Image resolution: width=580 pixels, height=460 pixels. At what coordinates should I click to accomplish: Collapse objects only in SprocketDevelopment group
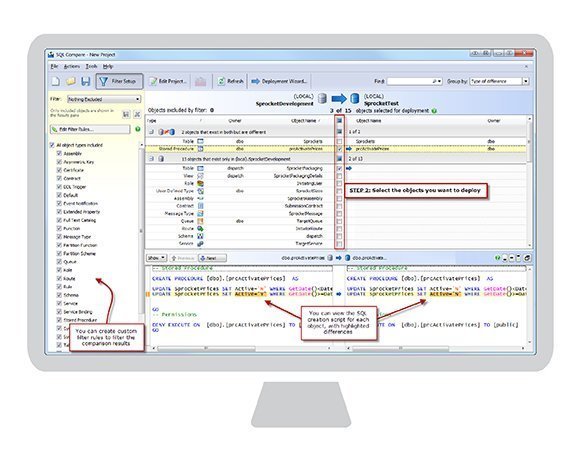(x=151, y=159)
